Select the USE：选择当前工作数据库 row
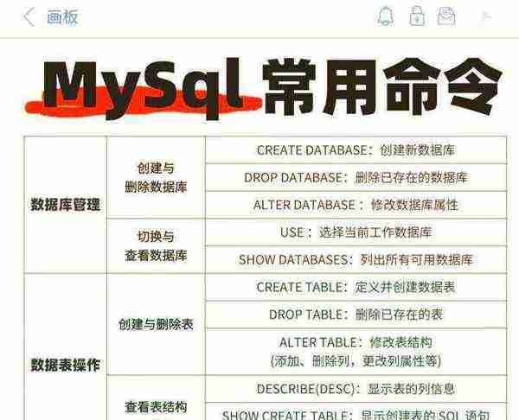The height and width of the screenshot is (420, 519). point(356,232)
